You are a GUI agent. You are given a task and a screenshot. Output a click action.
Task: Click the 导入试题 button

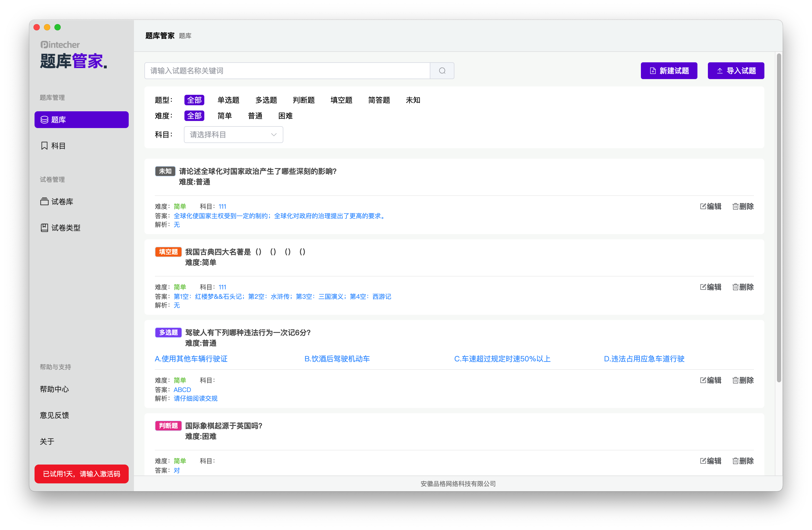[x=736, y=71]
